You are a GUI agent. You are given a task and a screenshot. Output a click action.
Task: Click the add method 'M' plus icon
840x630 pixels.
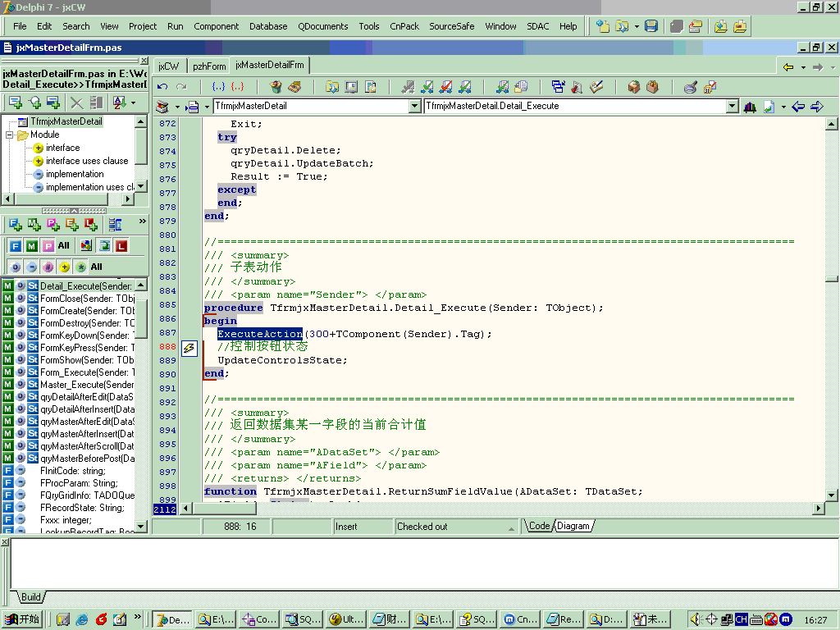[x=34, y=224]
